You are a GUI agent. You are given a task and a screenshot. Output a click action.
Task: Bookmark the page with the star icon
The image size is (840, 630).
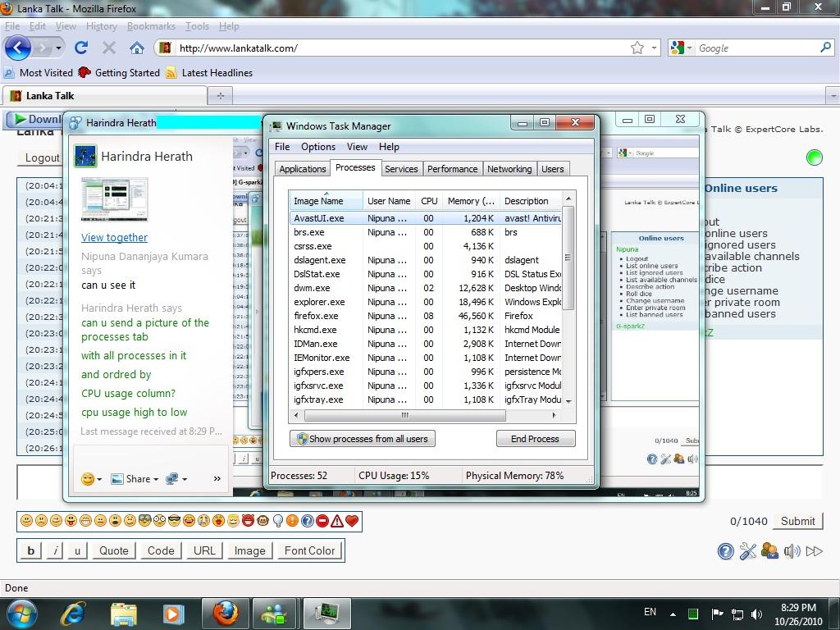(637, 48)
